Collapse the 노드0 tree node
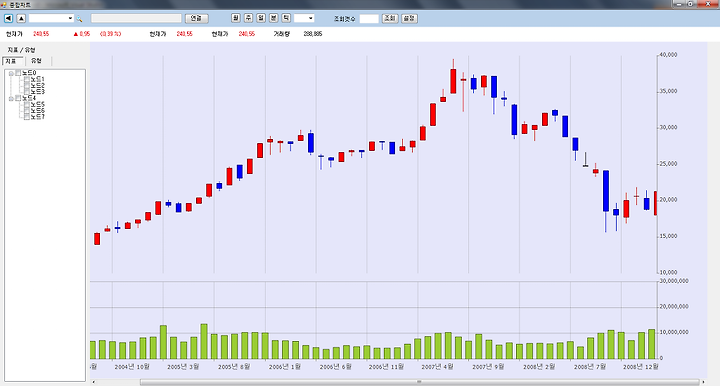The height and width of the screenshot is (386, 720). pyautogui.click(x=11, y=73)
